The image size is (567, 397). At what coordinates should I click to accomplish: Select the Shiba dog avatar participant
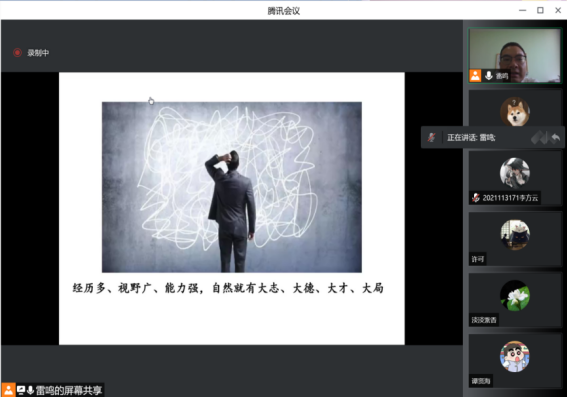515,111
